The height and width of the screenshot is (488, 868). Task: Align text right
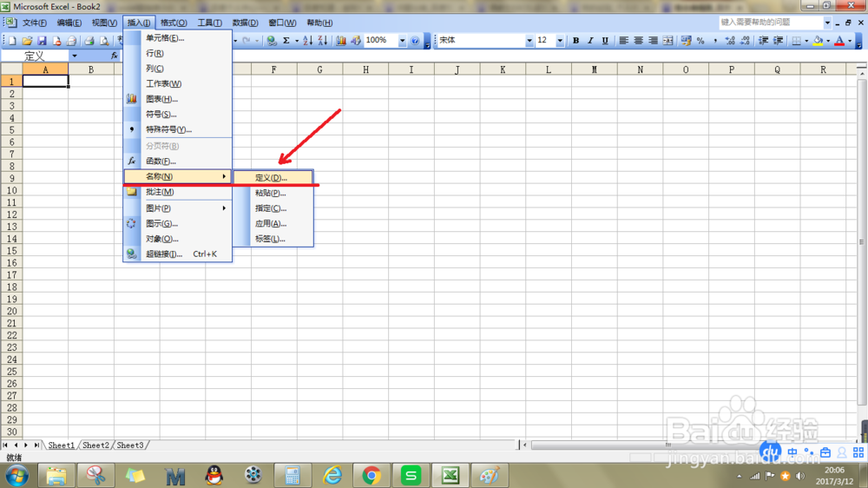click(654, 41)
